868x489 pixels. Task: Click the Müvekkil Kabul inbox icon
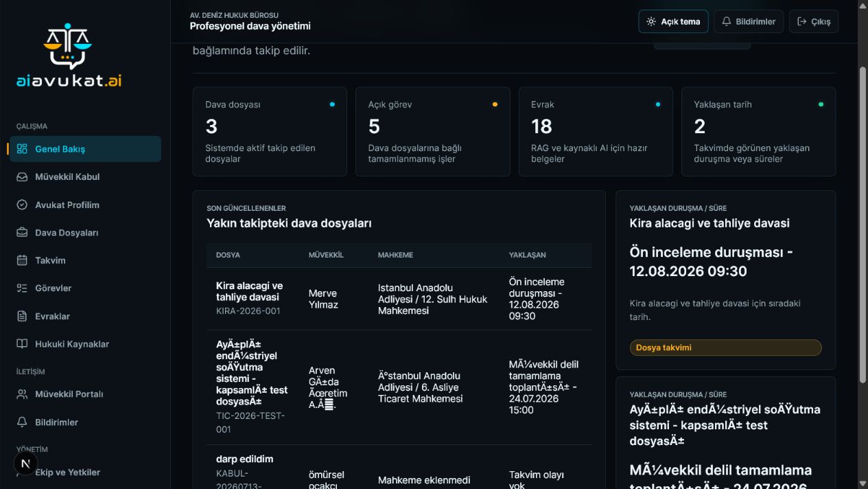click(x=22, y=177)
